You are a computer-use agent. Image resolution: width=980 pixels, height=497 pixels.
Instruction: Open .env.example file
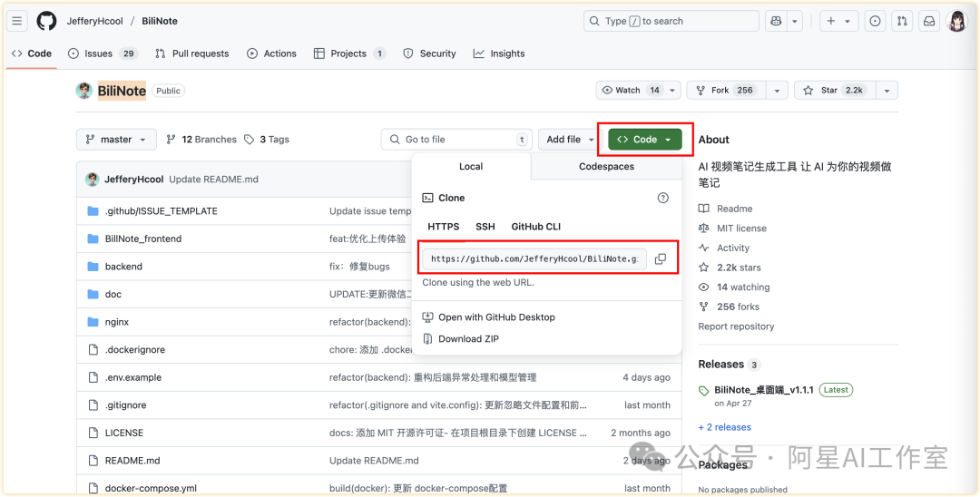point(133,378)
